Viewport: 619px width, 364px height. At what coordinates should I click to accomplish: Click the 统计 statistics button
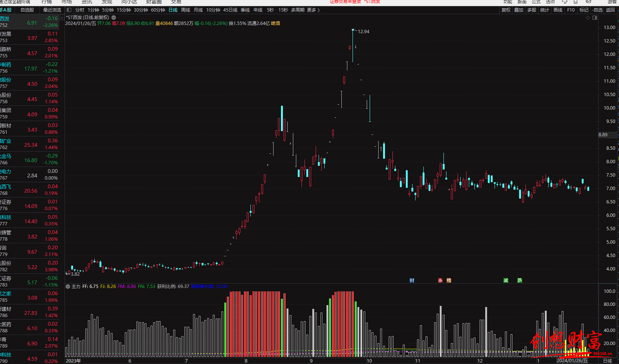(x=545, y=10)
